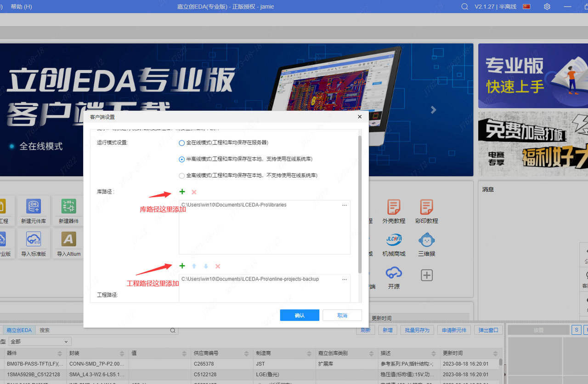Open settings gear in the title bar

point(547,6)
